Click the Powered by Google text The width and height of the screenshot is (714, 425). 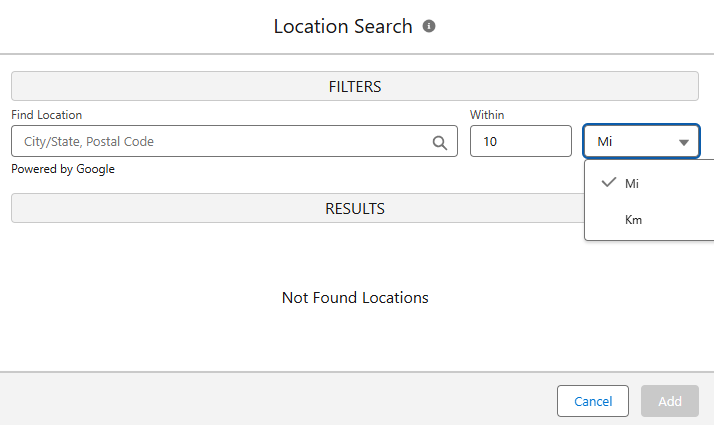(x=63, y=169)
